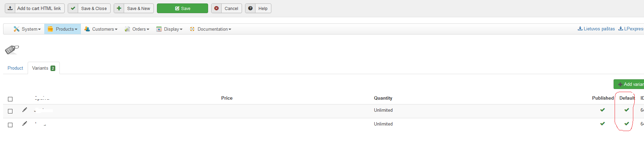Click the pencil edit icon for first variant
Screen dimensions: 644x150
coord(25,110)
